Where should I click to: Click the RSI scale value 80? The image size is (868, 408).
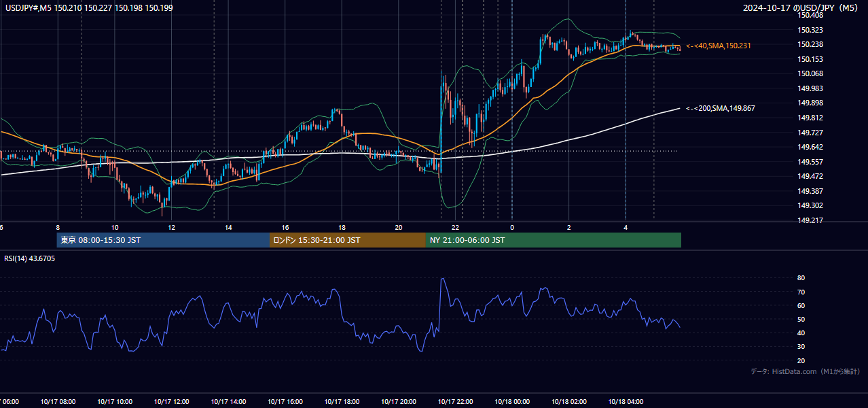[x=801, y=278]
